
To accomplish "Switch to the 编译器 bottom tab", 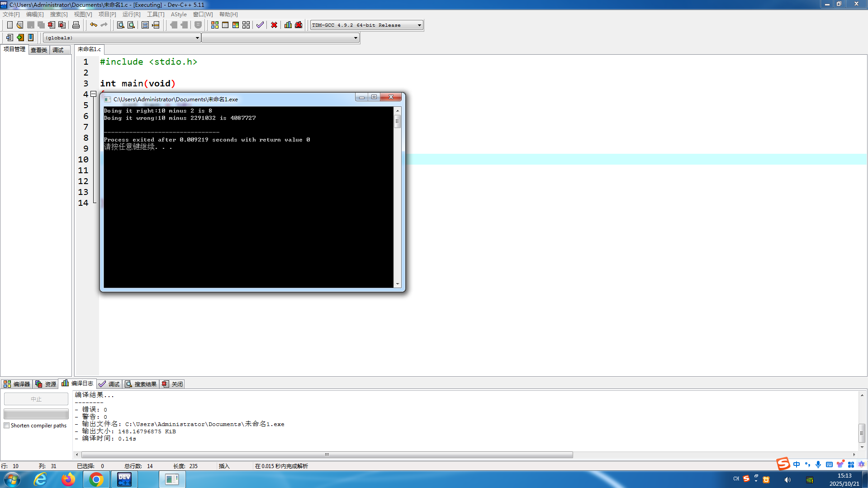I will 17,384.
